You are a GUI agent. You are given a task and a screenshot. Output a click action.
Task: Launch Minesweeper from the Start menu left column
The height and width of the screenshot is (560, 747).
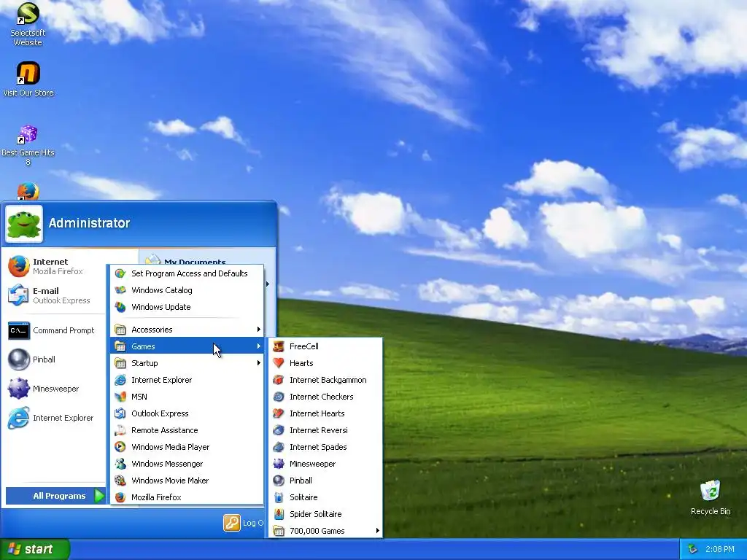click(x=53, y=389)
